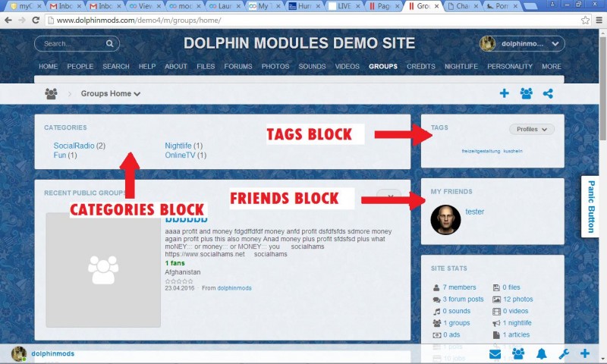Open HELP menu item
This screenshot has width=607, height=364.
(x=147, y=67)
